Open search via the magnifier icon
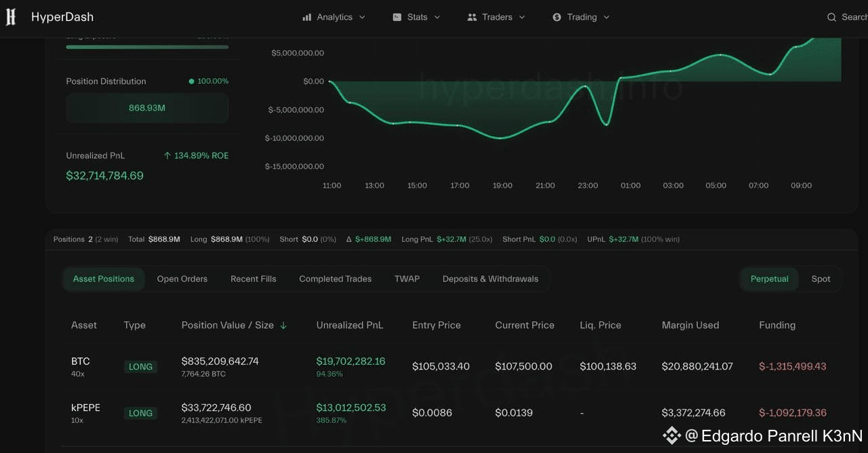 [x=833, y=16]
